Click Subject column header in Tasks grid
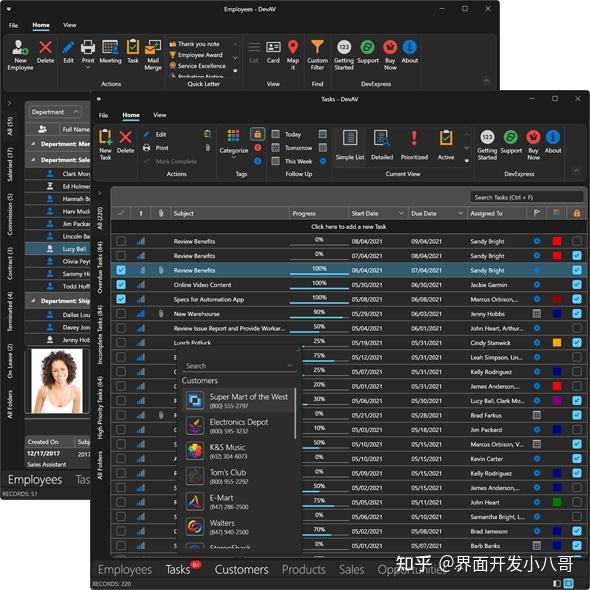590x590 pixels. point(230,213)
